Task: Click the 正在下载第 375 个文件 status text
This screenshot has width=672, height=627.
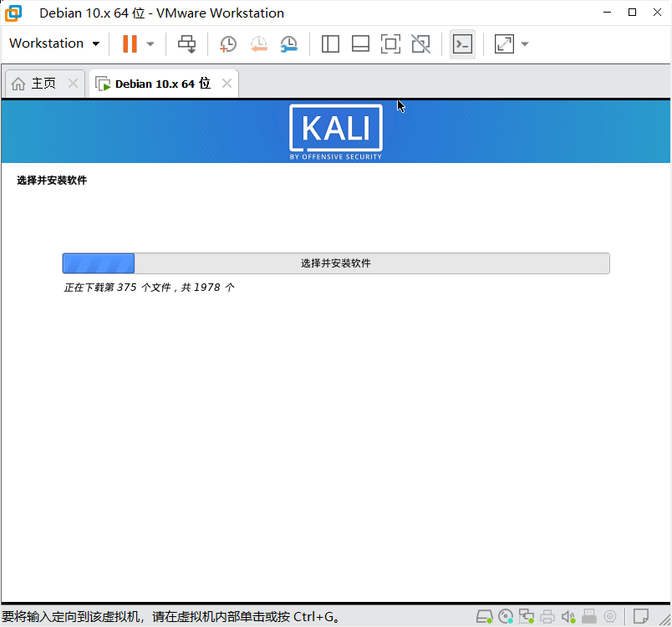Action: (149, 287)
